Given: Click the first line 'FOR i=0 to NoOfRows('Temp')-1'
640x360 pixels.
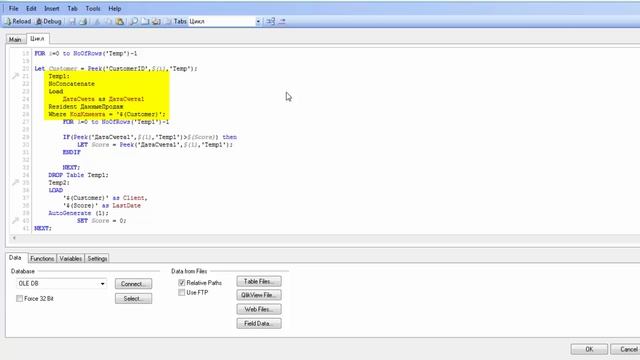Looking at the screenshot, I should (86, 53).
